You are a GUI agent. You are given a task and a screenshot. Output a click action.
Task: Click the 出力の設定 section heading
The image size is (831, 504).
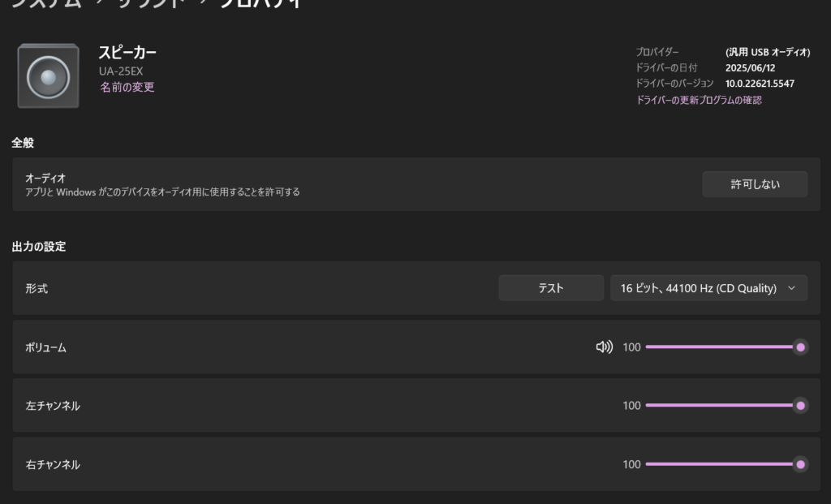(x=39, y=247)
